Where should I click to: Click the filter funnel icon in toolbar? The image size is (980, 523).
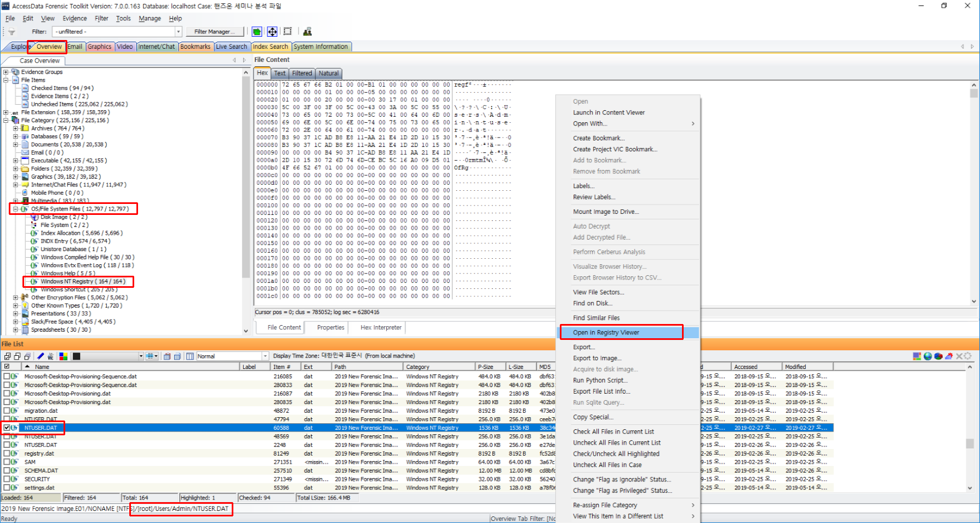click(12, 32)
